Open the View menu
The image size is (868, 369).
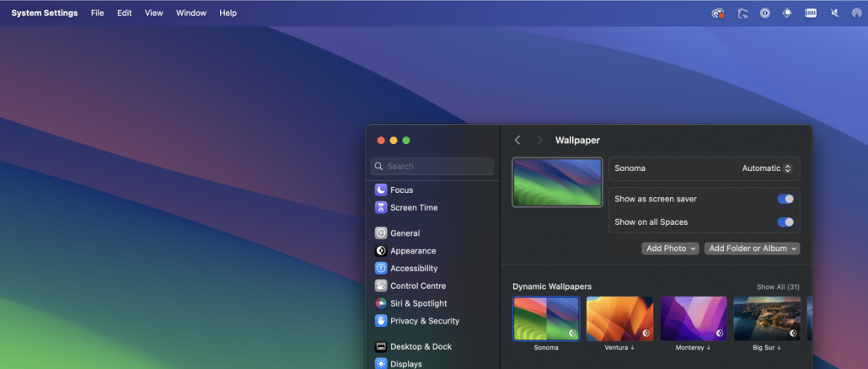pos(154,13)
